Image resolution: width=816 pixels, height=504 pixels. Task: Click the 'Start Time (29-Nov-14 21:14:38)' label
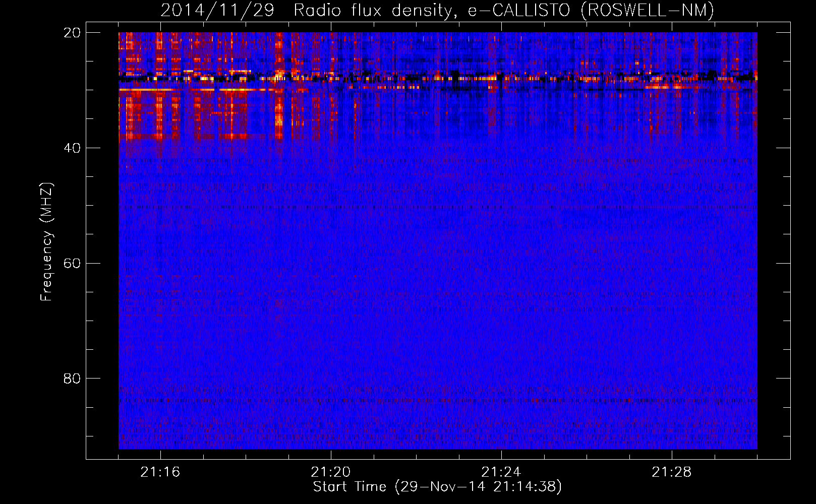tap(437, 487)
